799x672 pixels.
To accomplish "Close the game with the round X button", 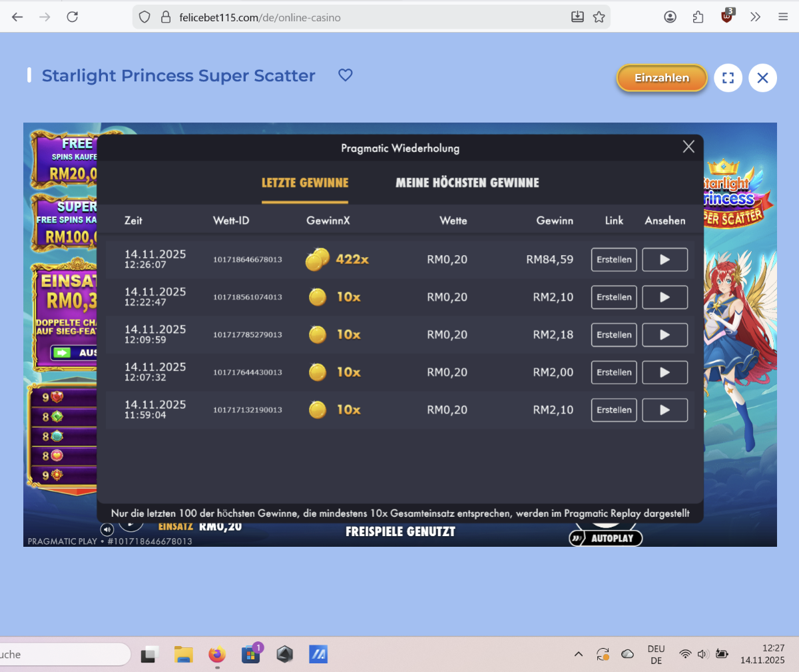I will (762, 78).
